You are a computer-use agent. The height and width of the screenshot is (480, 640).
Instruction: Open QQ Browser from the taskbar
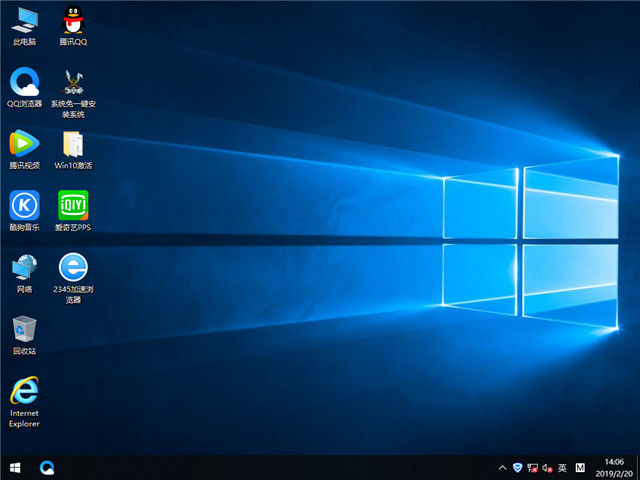coord(47,468)
